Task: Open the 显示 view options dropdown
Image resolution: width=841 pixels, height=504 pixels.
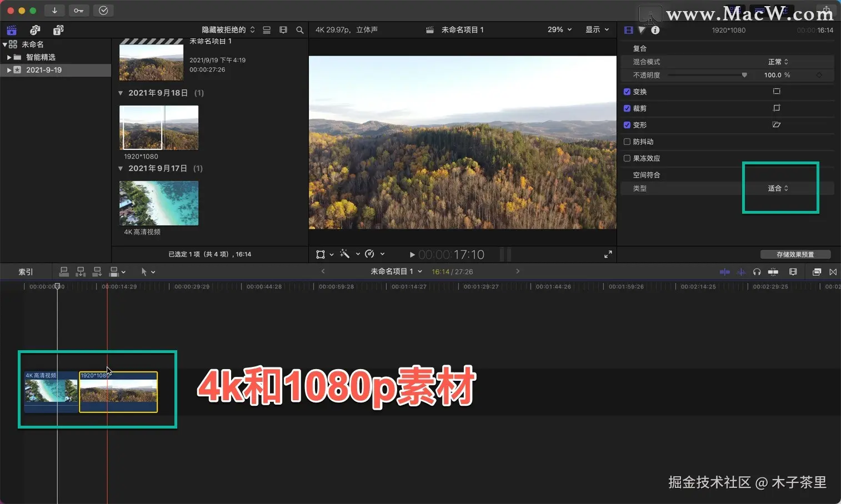Action: coord(597,29)
